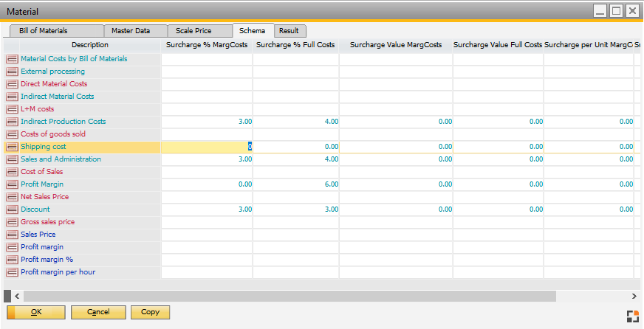Click the row icon next to Indirect Production Costs
Viewport: 644px width, 329px height.
pyautogui.click(x=12, y=122)
